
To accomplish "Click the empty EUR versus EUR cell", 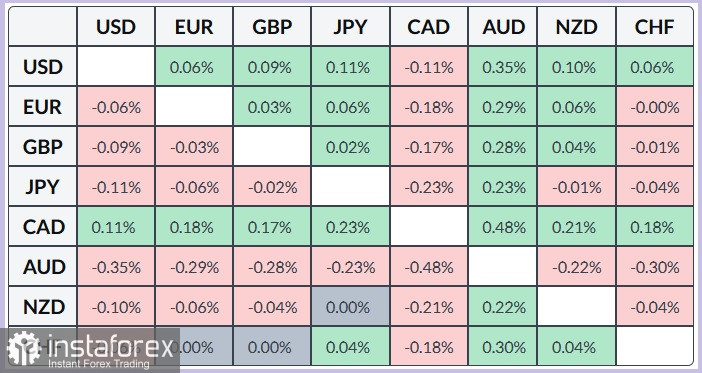I will click(194, 107).
